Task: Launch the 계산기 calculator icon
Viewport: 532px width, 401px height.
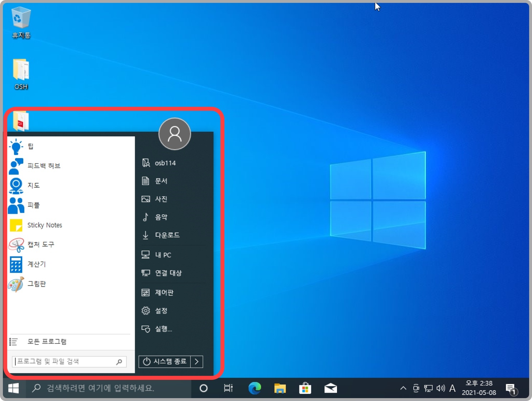Action: 16,264
